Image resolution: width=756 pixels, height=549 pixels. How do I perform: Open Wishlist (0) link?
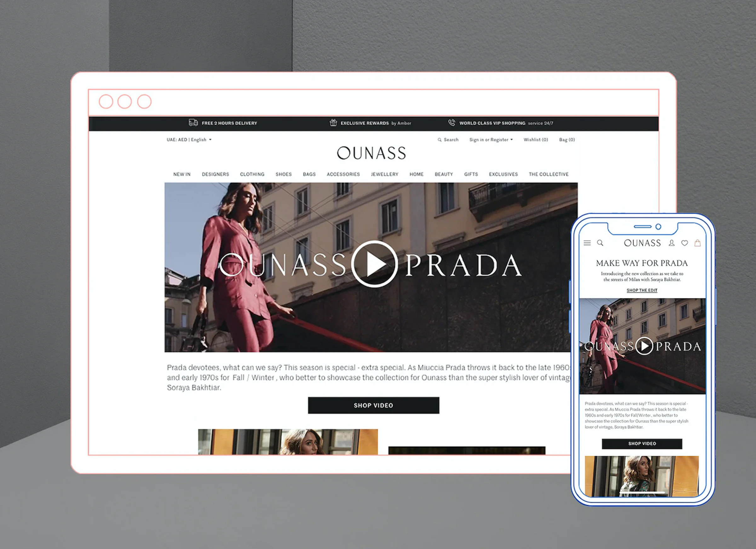(536, 140)
